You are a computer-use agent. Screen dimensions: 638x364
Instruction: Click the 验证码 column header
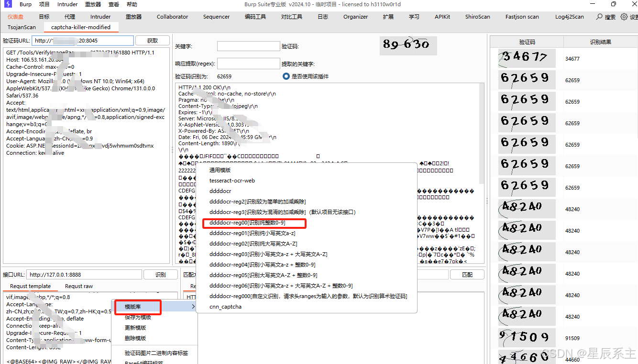[x=527, y=42]
